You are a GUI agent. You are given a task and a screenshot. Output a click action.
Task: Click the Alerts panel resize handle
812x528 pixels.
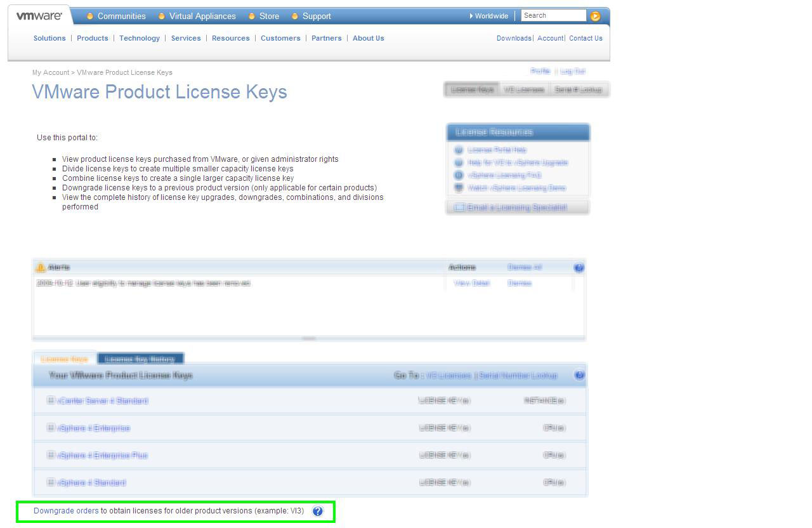[309, 338]
